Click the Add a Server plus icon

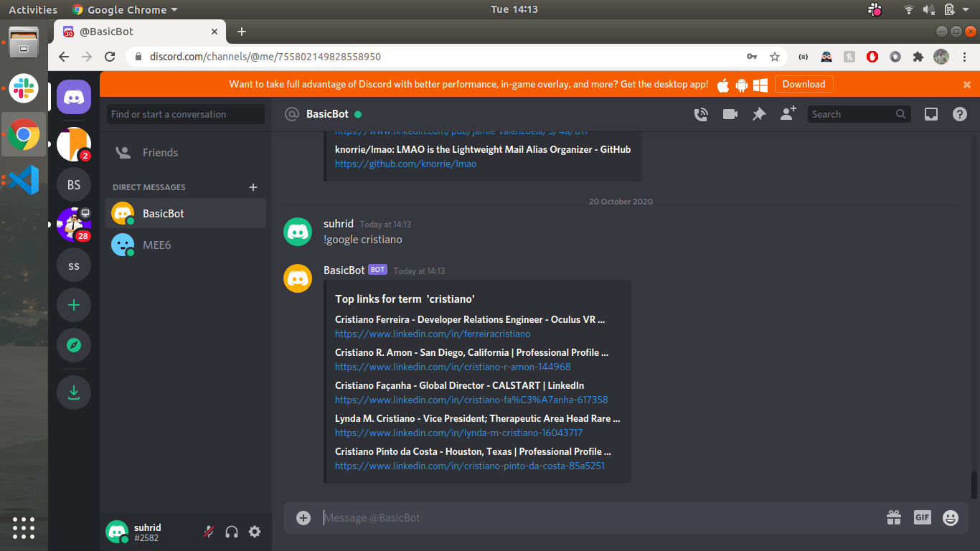(74, 305)
